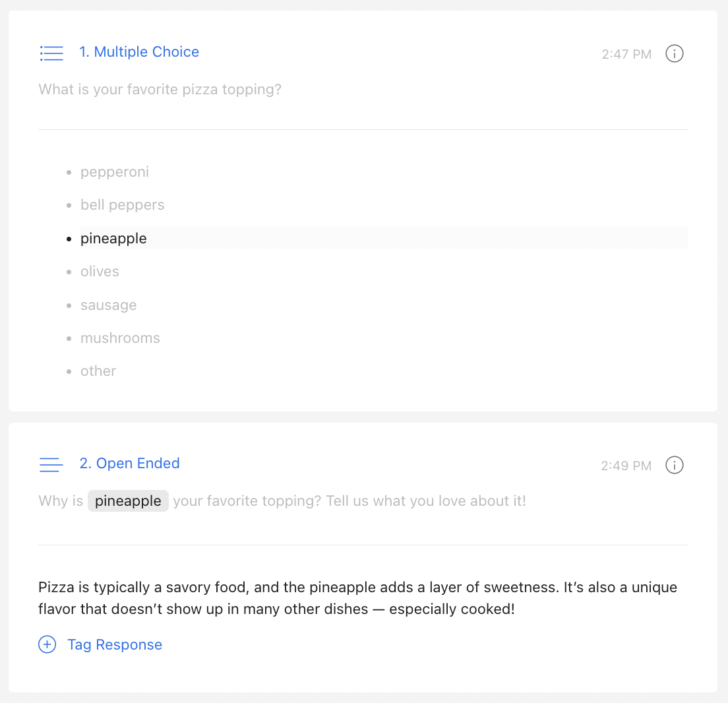Click the 2:47 PM timestamp
This screenshot has height=703, width=728.
pyautogui.click(x=627, y=54)
